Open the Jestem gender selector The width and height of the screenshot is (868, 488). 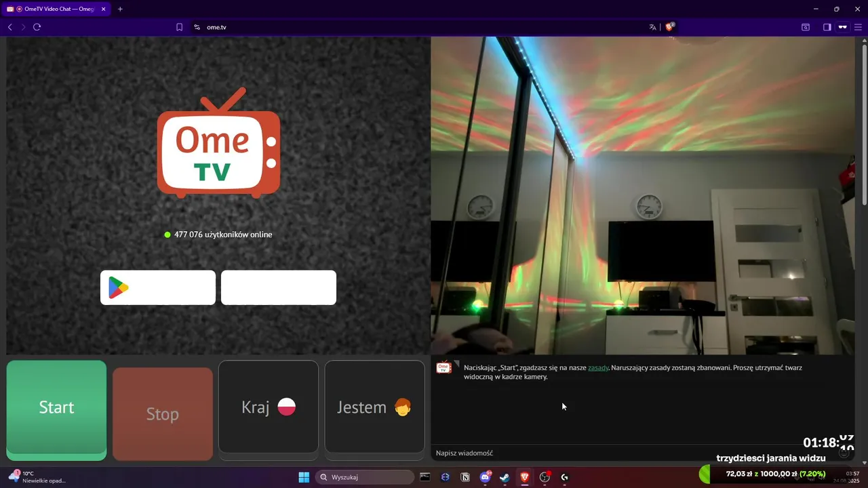pyautogui.click(x=374, y=407)
